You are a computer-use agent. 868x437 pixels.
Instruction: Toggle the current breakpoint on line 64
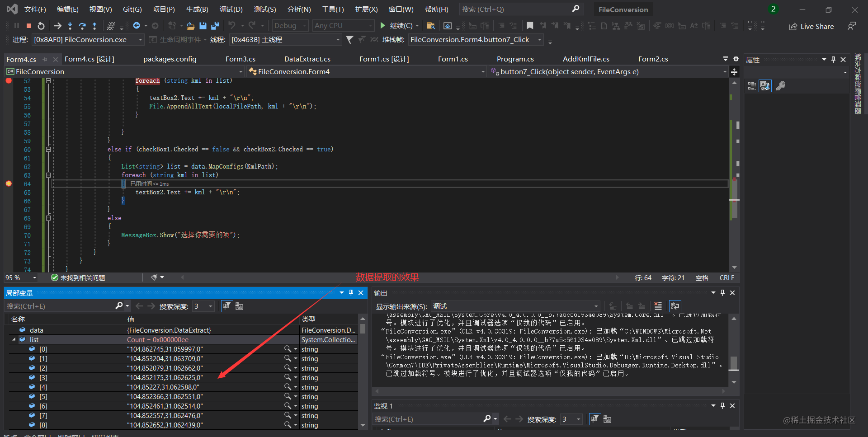pos(9,183)
